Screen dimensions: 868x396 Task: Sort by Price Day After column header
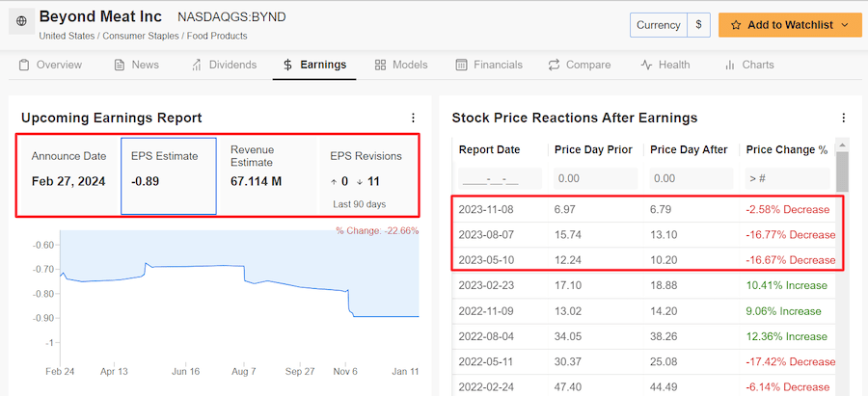[691, 150]
